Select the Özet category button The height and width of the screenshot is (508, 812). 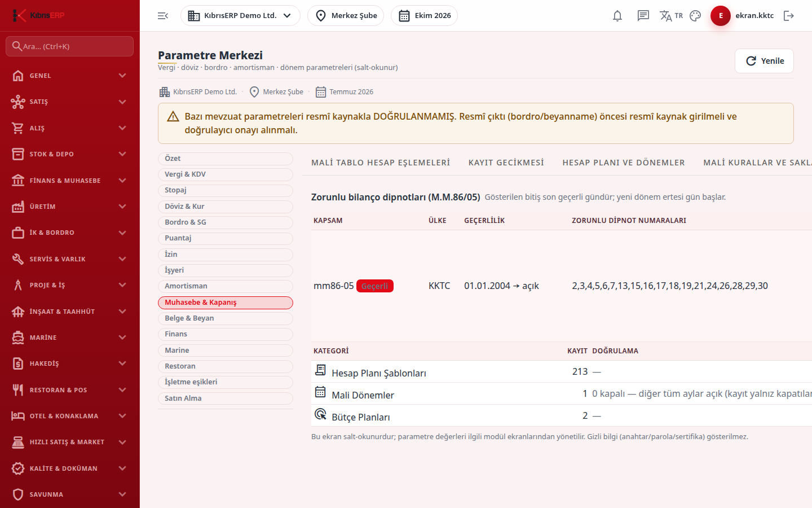click(226, 159)
